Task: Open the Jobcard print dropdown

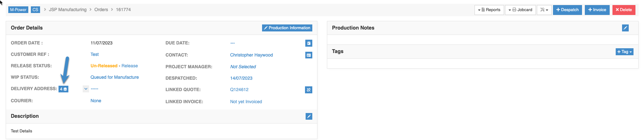Action: [520, 10]
